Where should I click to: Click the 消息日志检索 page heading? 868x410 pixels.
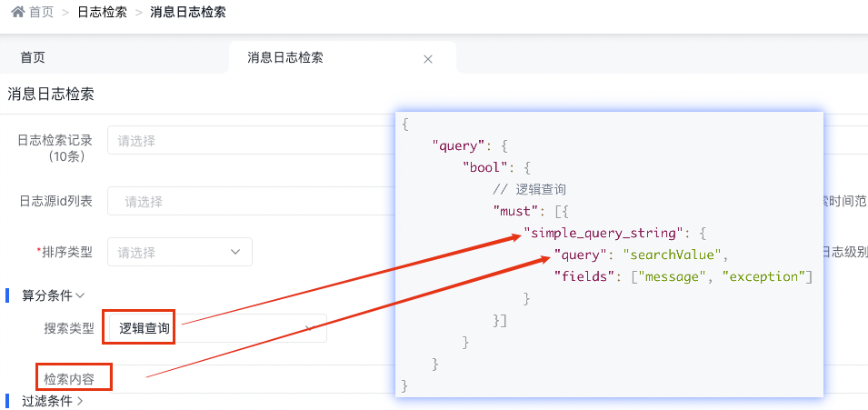click(50, 95)
